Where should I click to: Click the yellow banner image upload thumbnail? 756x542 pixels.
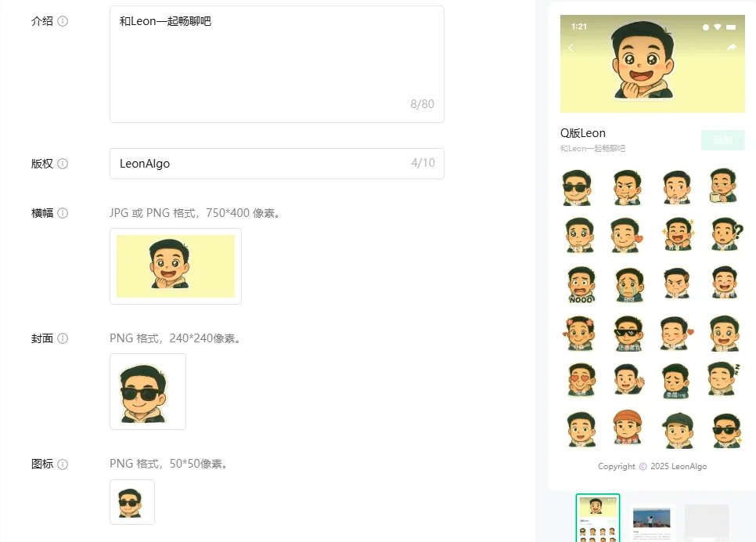point(175,266)
